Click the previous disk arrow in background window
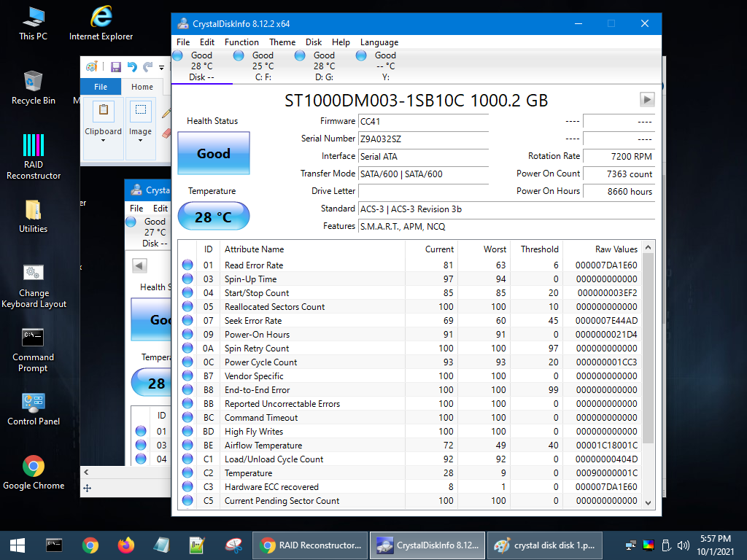Viewport: 747px width, 560px height. [x=139, y=265]
